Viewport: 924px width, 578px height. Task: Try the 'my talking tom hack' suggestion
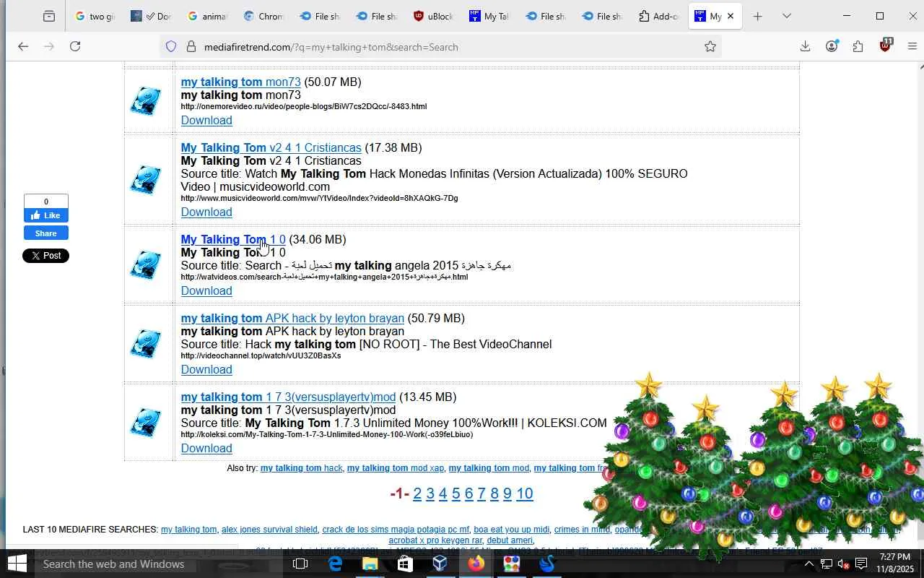(301, 468)
